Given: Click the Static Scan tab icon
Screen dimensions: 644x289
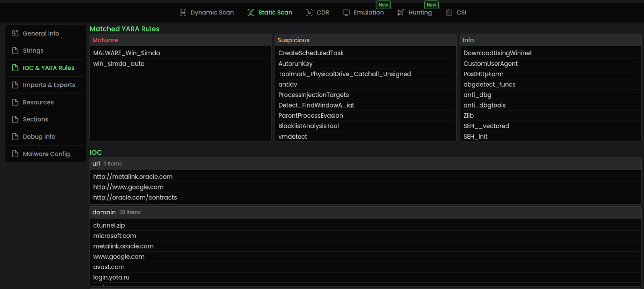Looking at the screenshot, I should point(251,12).
